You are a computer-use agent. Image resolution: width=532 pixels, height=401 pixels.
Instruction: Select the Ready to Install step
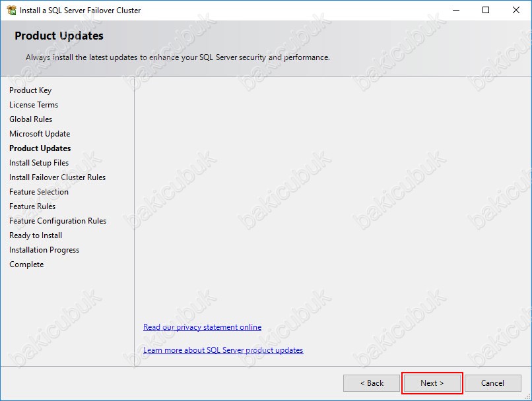pos(36,235)
